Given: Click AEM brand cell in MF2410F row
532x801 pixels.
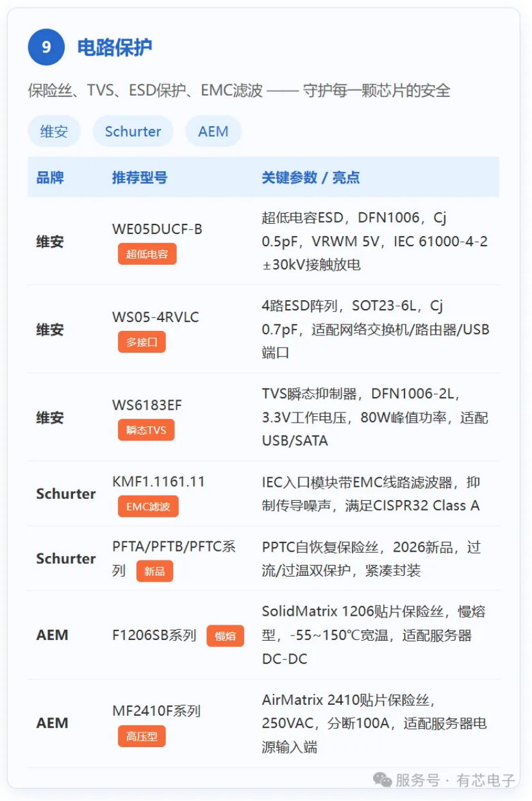Looking at the screenshot, I should [x=52, y=723].
